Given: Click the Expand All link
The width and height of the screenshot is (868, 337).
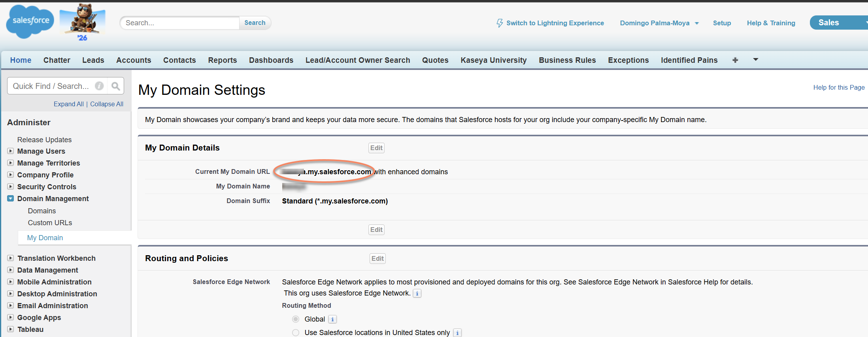Looking at the screenshot, I should click(69, 104).
